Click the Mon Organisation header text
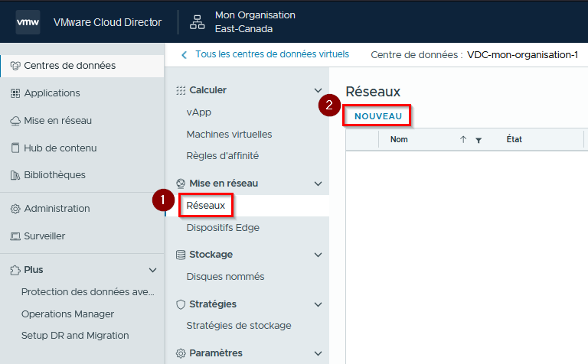Image resolution: width=588 pixels, height=364 pixels. point(255,15)
